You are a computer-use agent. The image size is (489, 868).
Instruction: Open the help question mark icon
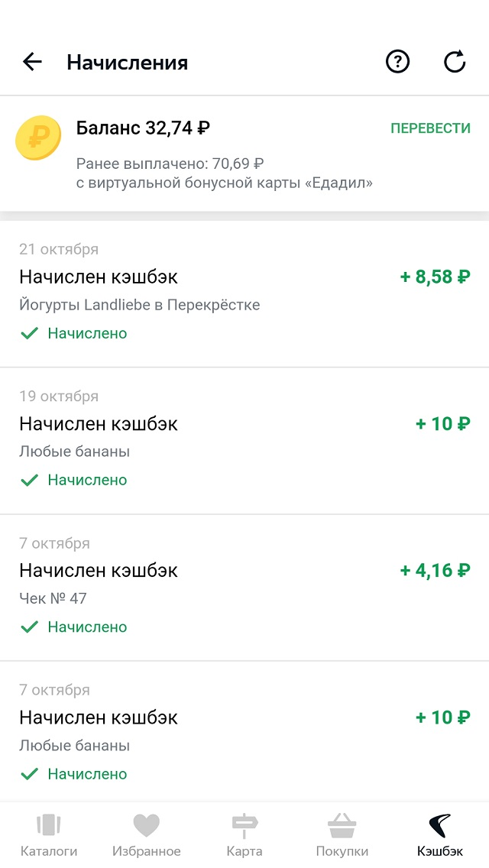pos(397,62)
